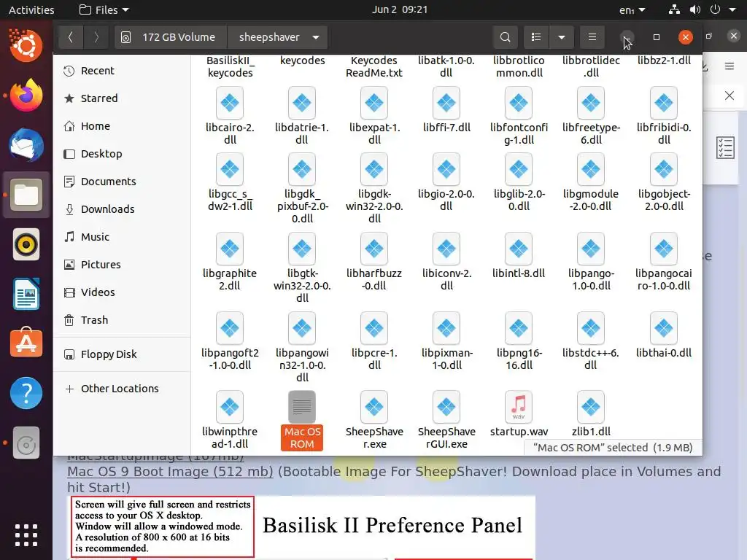Open Recent in sidebar

[x=122, y=71]
